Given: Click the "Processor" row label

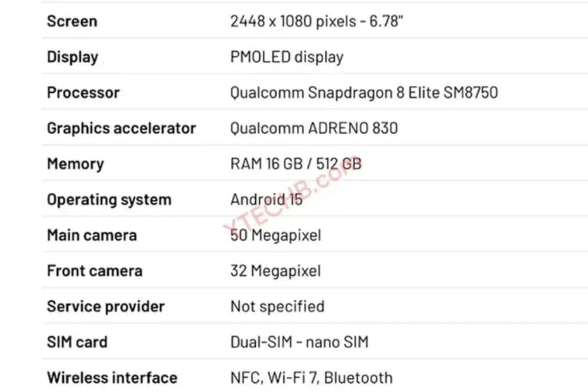Looking at the screenshot, I should (83, 93).
